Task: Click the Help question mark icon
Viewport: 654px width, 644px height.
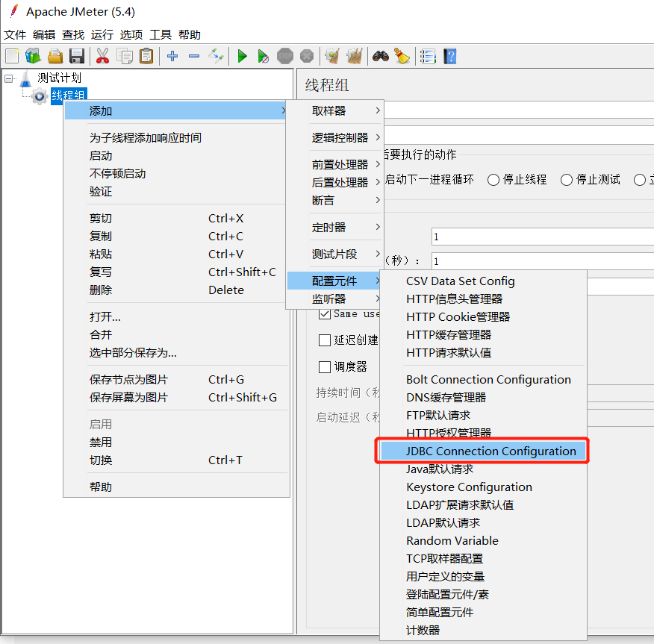Action: (450, 56)
